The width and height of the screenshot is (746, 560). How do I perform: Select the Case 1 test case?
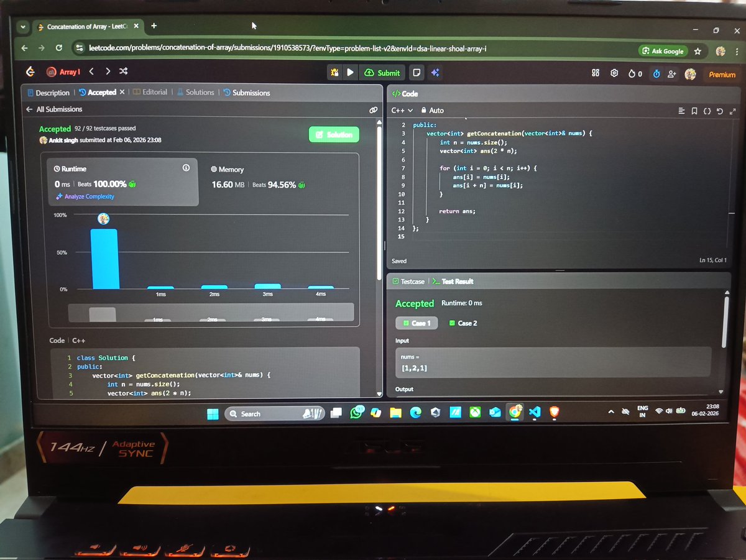417,323
